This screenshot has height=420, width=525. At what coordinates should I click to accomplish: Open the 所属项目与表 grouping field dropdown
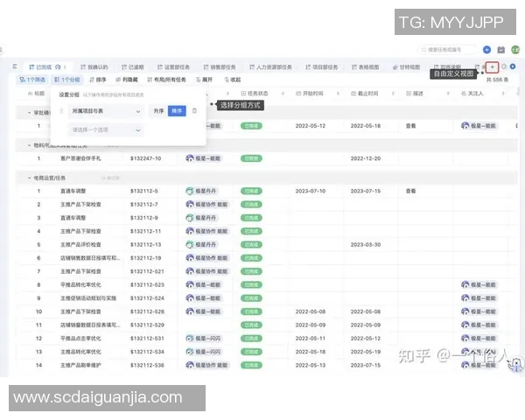(x=106, y=111)
